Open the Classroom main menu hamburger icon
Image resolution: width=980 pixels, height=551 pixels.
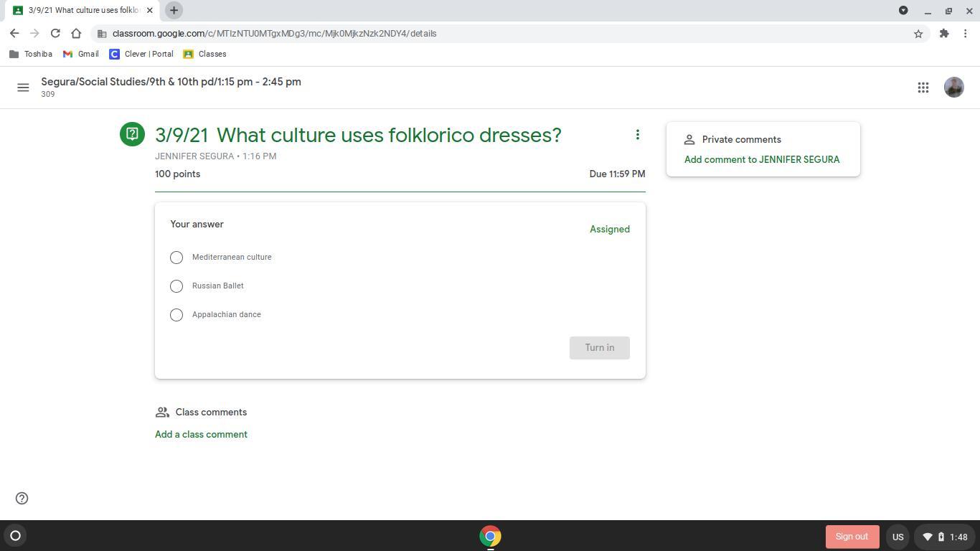23,88
